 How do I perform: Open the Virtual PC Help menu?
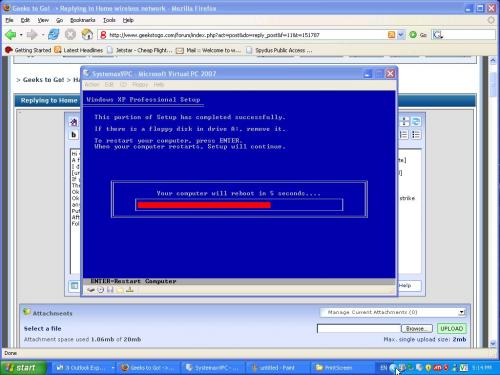click(159, 85)
